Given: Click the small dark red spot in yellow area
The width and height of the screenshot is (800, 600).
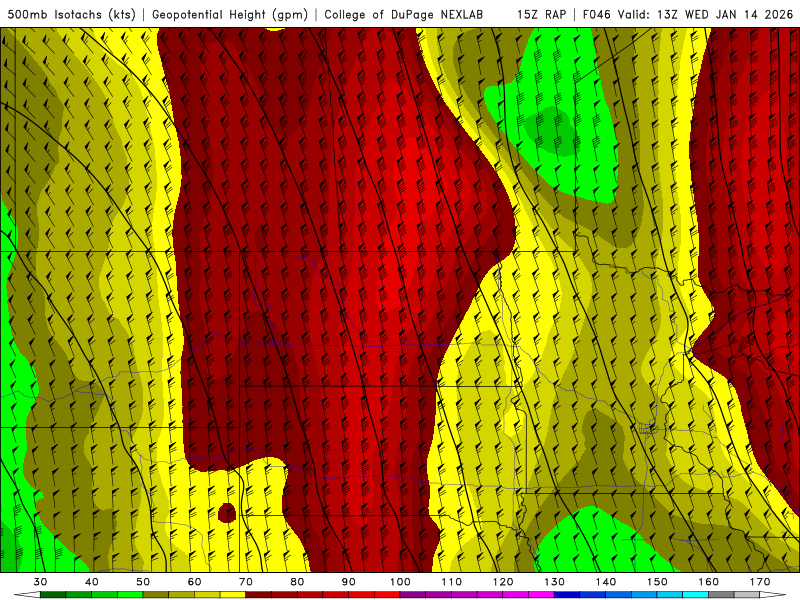Looking at the screenshot, I should click(227, 513).
